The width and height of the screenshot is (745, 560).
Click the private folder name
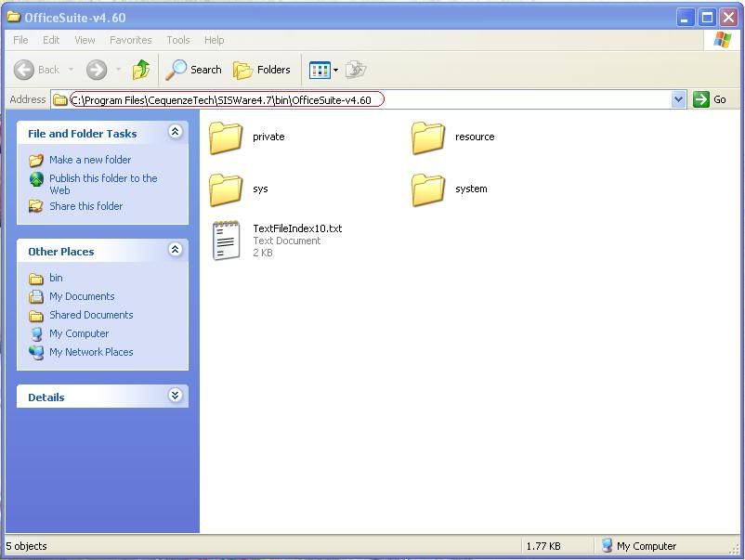point(268,137)
